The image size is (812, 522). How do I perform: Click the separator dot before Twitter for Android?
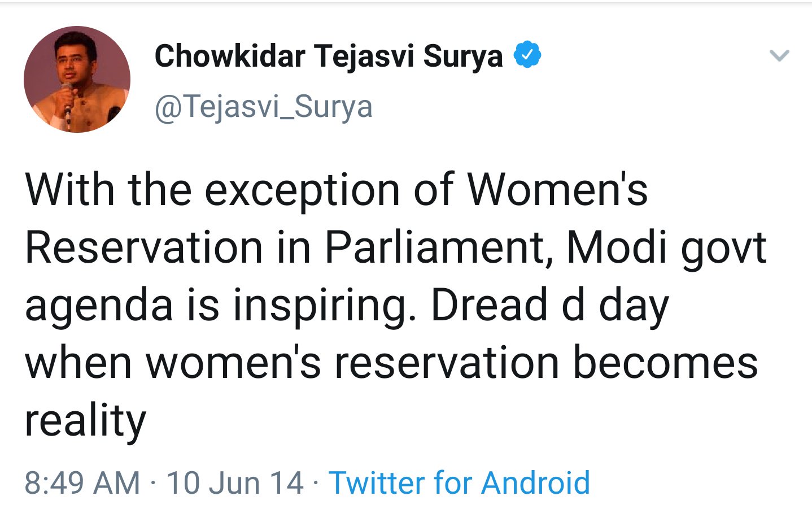pyautogui.click(x=315, y=484)
